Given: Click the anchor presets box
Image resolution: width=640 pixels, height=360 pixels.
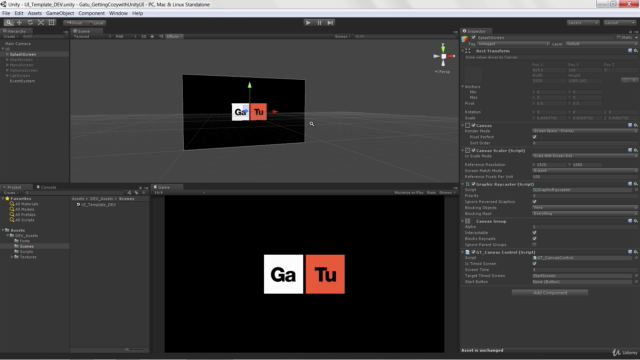Looking at the screenshot, I should click(473, 74).
